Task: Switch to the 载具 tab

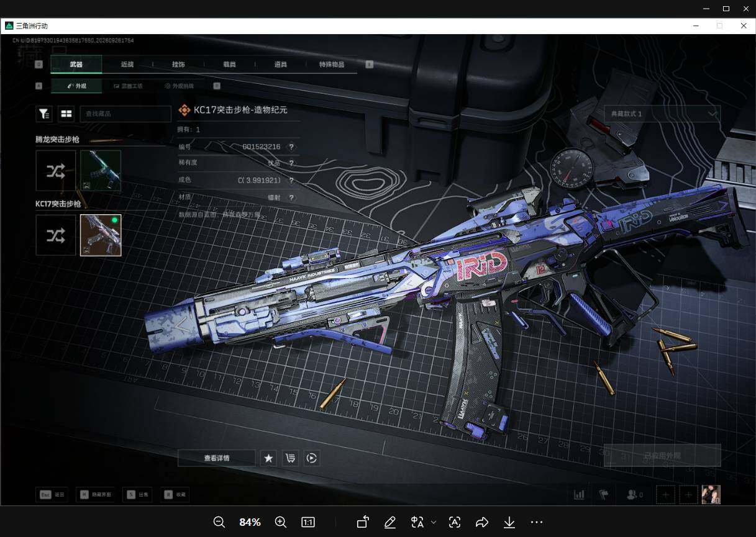Action: click(x=229, y=64)
